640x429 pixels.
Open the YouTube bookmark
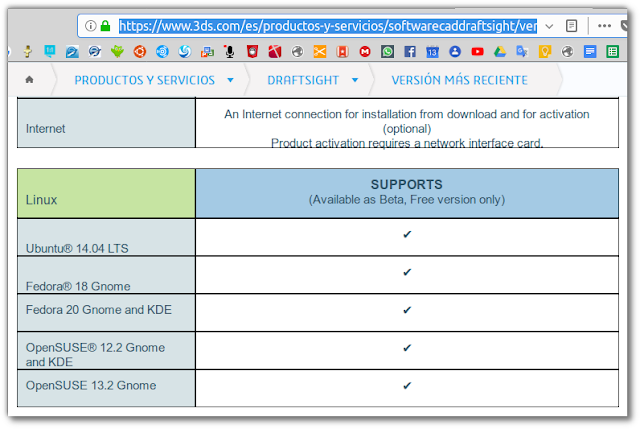point(478,52)
